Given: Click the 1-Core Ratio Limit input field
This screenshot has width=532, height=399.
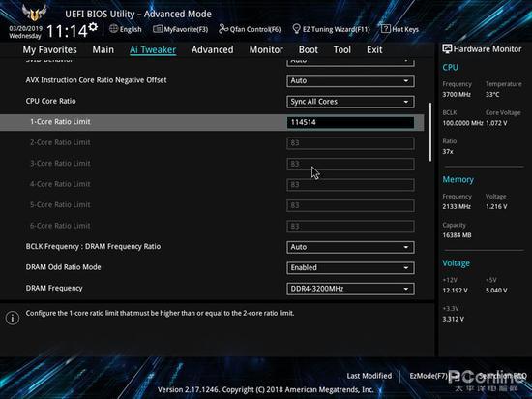Looking at the screenshot, I should 350,122.
